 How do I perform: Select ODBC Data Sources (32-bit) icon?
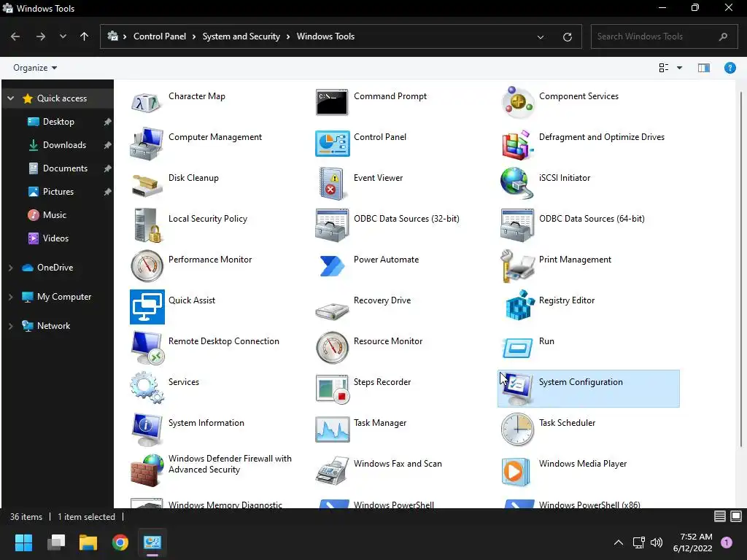click(x=332, y=225)
